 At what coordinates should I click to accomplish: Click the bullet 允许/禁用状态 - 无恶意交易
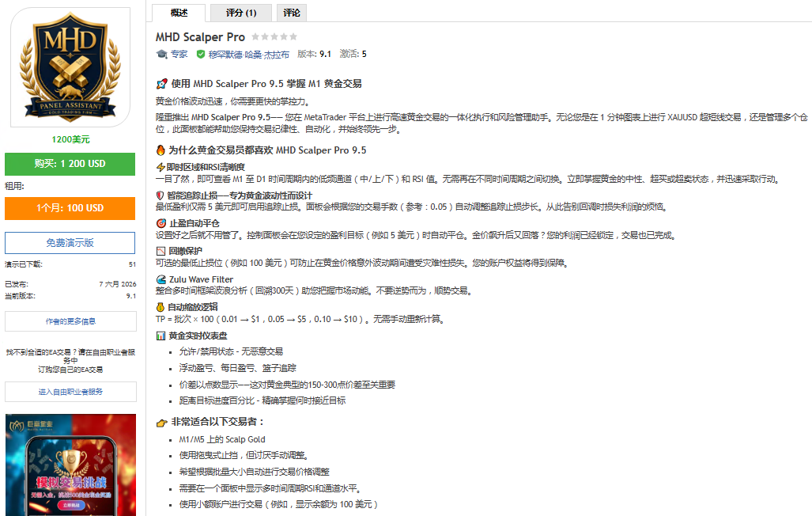[231, 351]
